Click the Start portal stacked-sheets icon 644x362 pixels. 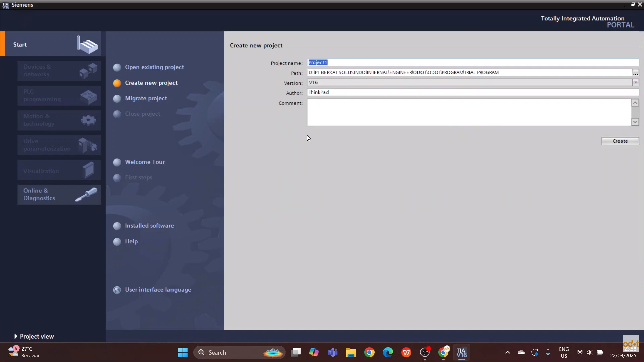point(88,45)
